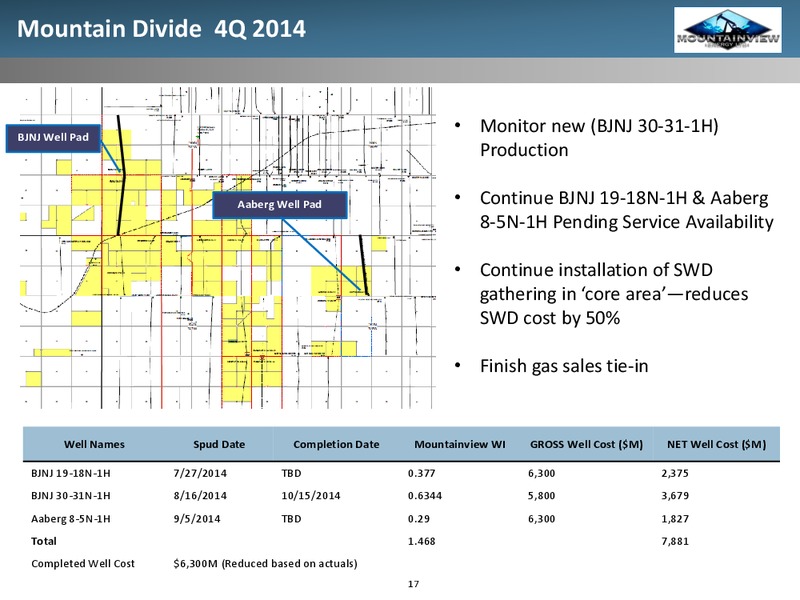
Task: Click the 'Continue BJNJ 19-18N-1H & Aaberg' bullet
Action: [x=627, y=210]
